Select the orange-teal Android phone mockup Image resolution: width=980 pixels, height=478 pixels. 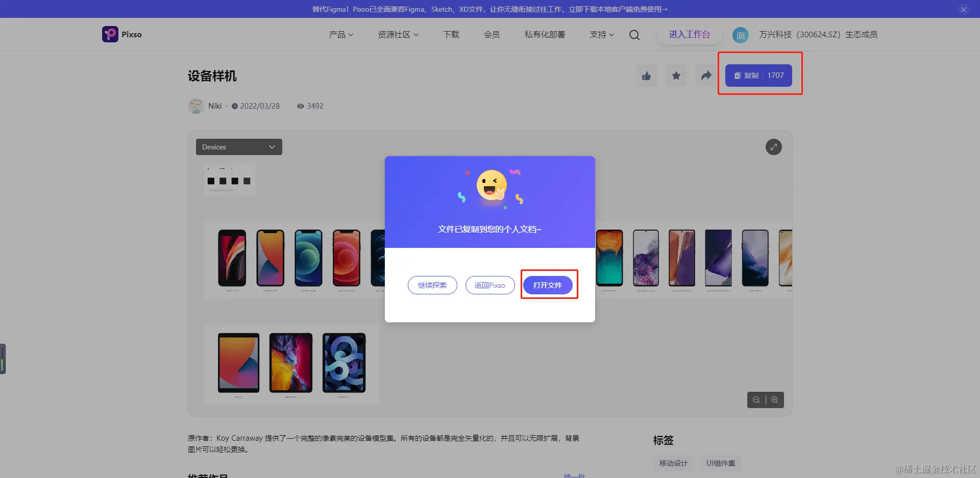pos(609,258)
